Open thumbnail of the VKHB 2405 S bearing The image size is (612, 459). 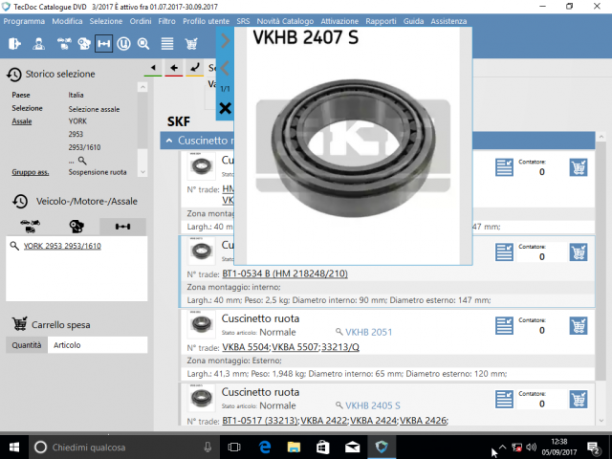click(x=201, y=398)
